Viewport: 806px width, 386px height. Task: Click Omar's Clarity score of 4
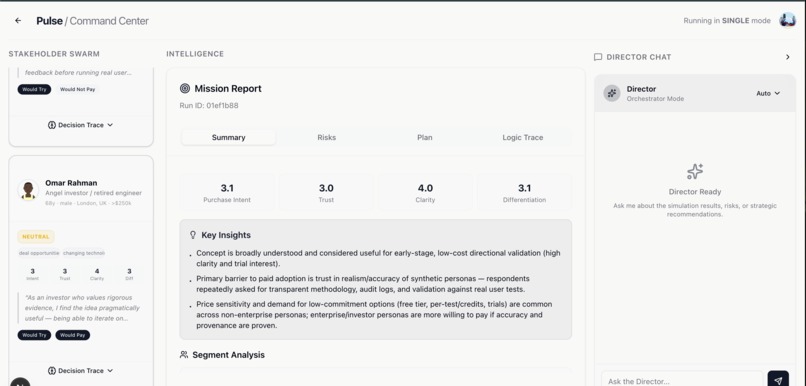point(97,274)
